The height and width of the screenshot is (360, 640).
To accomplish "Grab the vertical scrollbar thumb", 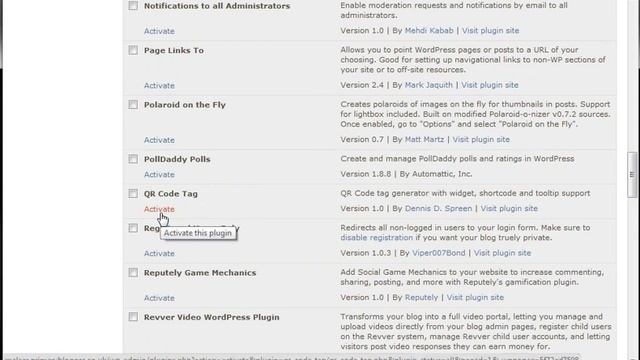I will click(x=632, y=175).
